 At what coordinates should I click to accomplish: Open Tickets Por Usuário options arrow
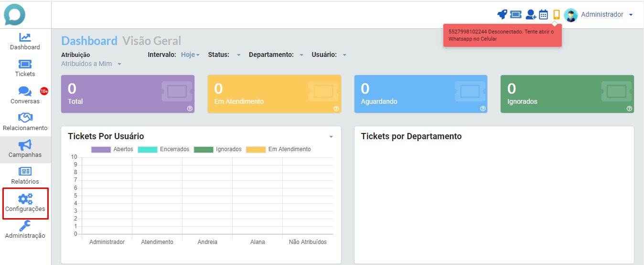331,137
